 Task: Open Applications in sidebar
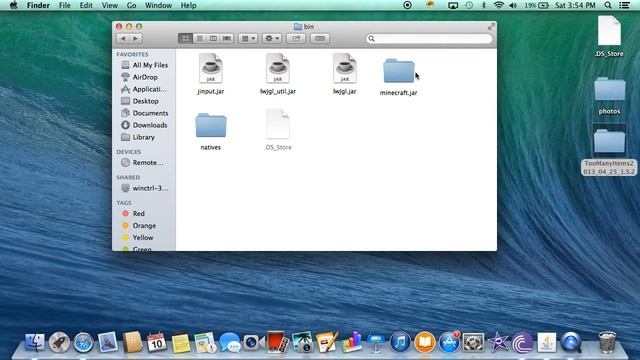(144, 89)
